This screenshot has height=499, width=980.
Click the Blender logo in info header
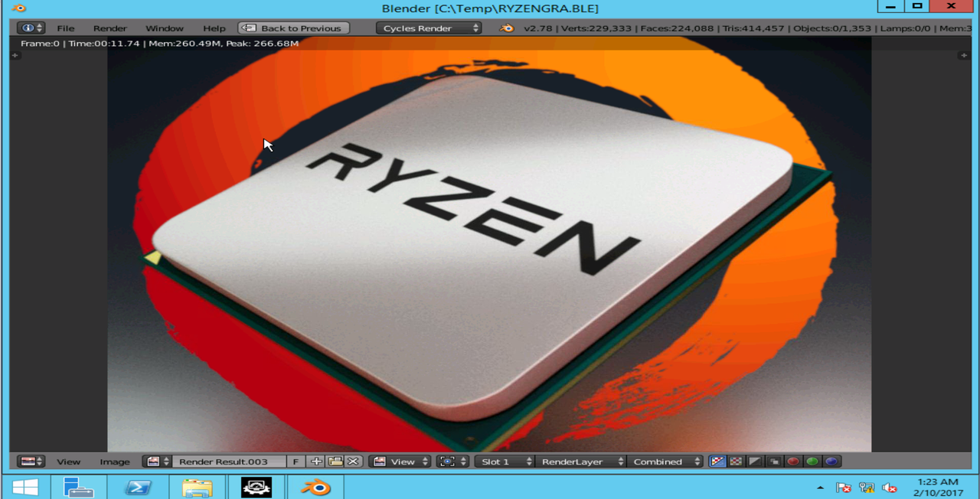pyautogui.click(x=507, y=28)
